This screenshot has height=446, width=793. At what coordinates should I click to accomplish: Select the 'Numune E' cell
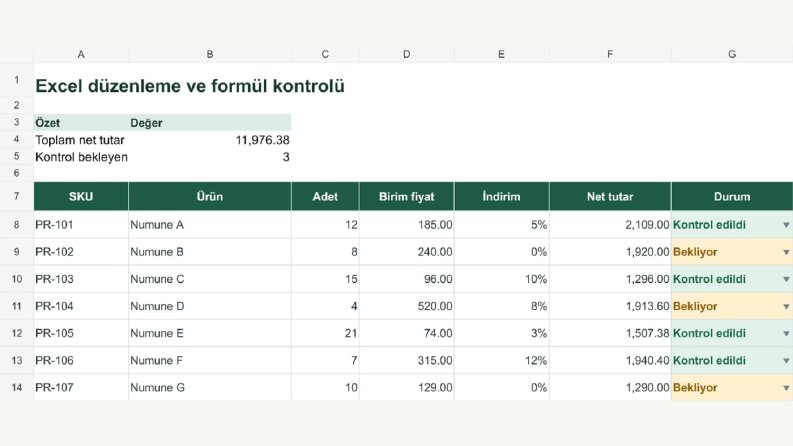210,334
